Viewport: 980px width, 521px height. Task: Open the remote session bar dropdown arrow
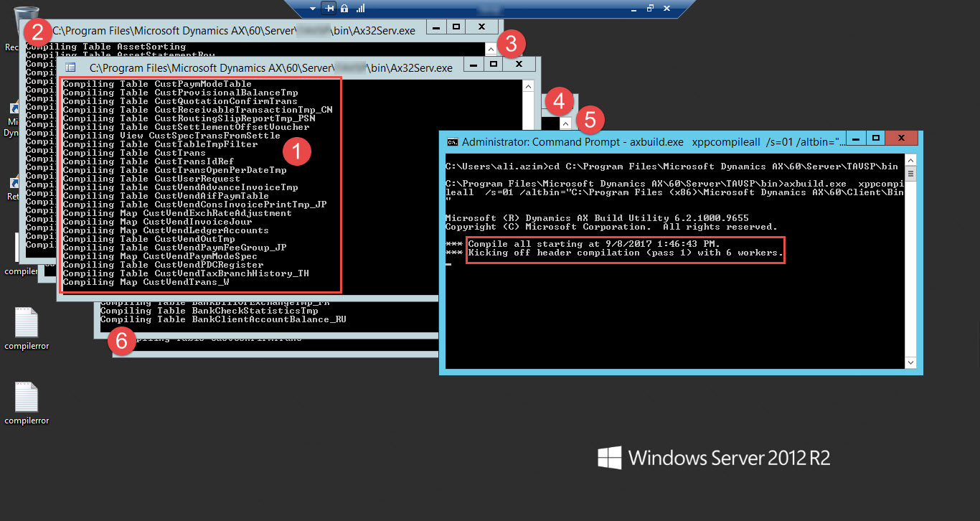pos(313,8)
